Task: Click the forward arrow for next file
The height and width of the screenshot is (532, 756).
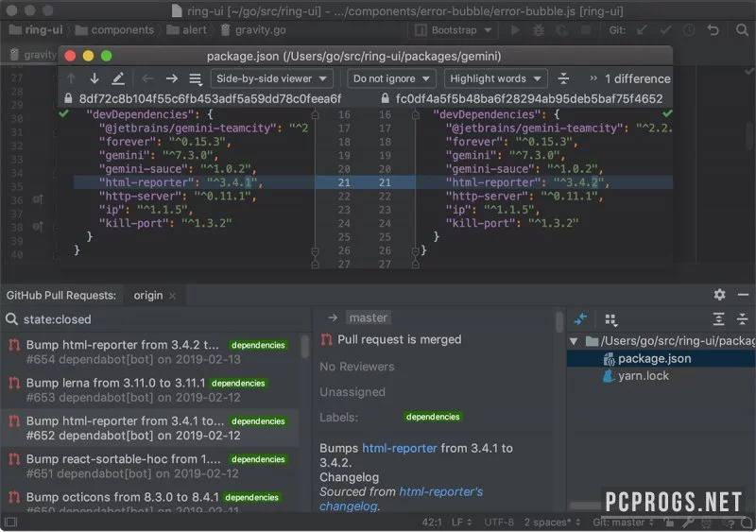Action: 172,78
